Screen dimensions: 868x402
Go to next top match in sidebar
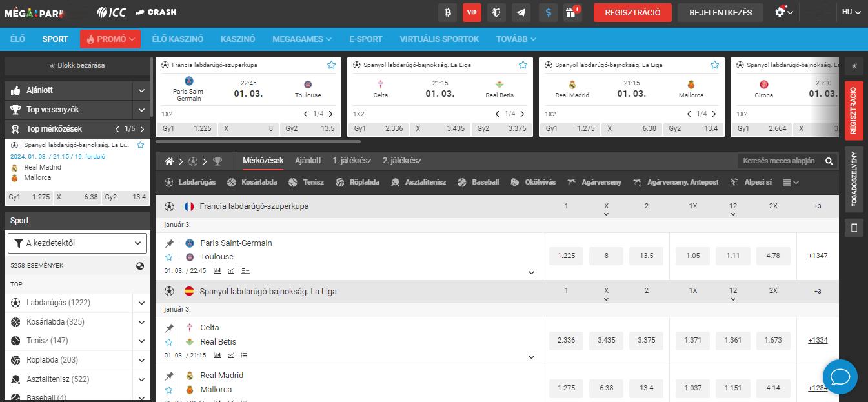click(x=142, y=128)
